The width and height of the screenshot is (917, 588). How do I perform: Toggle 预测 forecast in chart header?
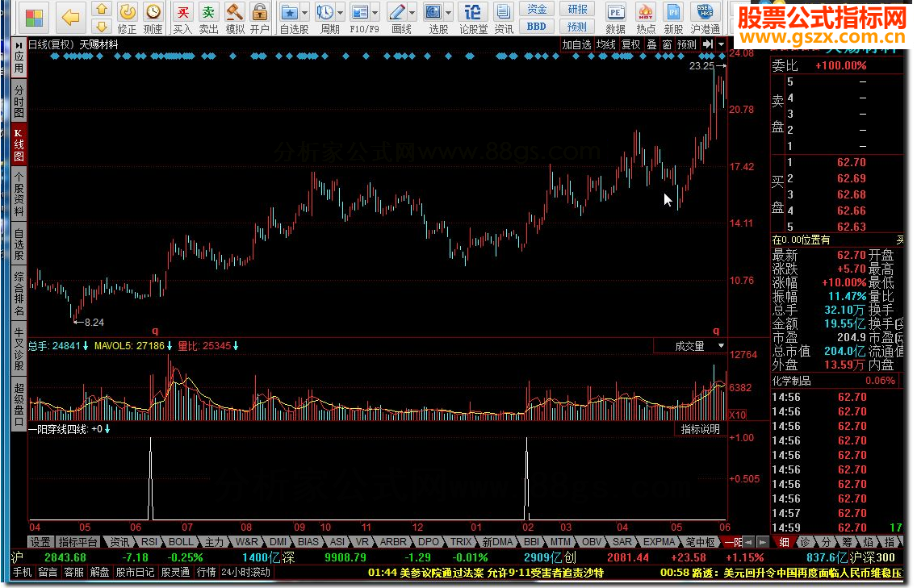click(x=687, y=44)
